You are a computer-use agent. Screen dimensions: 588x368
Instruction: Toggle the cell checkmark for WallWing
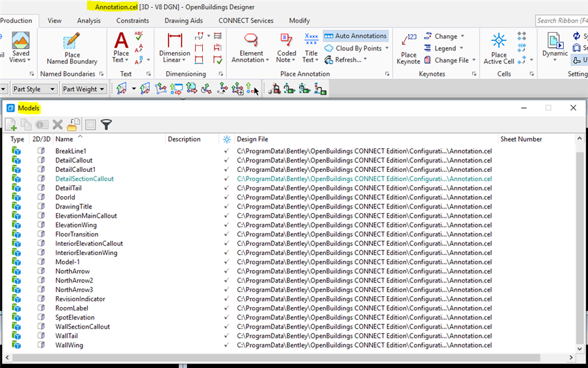(x=226, y=345)
